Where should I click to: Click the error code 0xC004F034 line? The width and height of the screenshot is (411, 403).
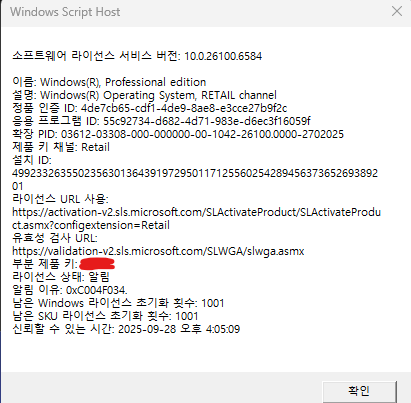click(70, 290)
